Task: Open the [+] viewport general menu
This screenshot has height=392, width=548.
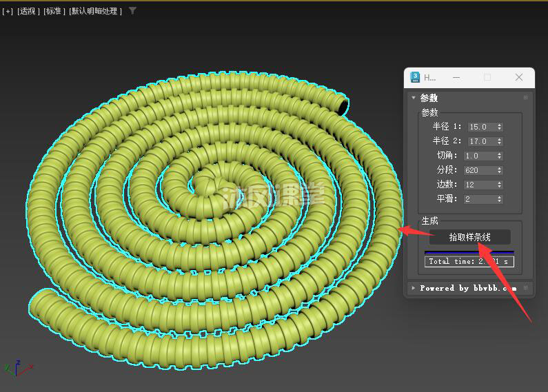Action: click(8, 11)
